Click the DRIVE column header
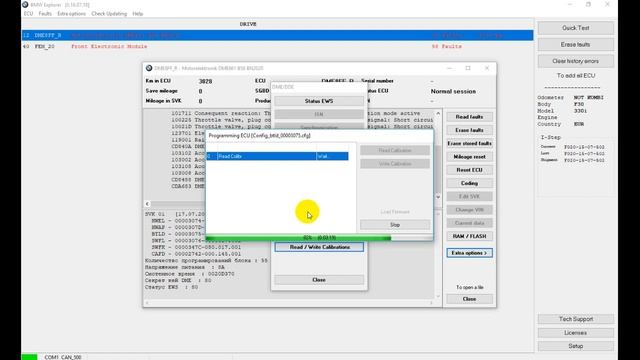Image resolution: width=640 pixels, height=360 pixels. 248,24
